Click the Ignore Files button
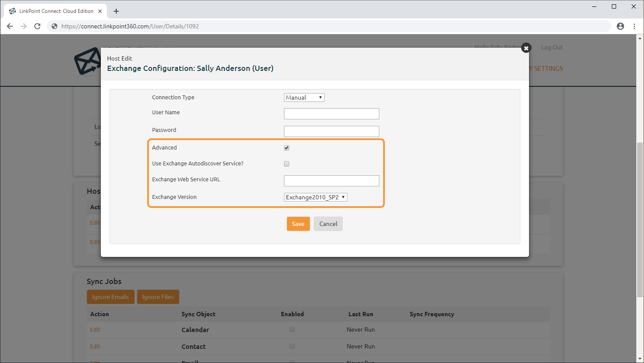644x363 pixels. (158, 297)
